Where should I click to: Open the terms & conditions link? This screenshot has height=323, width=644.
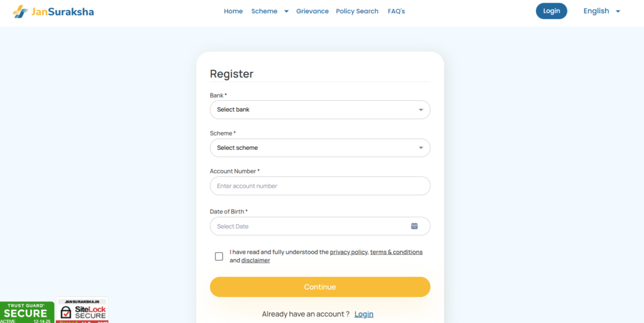click(396, 252)
